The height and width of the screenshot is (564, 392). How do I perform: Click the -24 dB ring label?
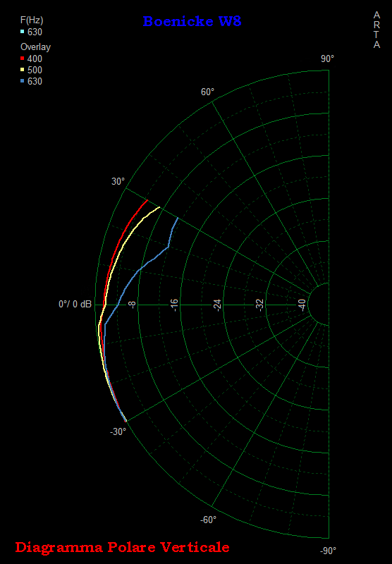[x=217, y=305]
